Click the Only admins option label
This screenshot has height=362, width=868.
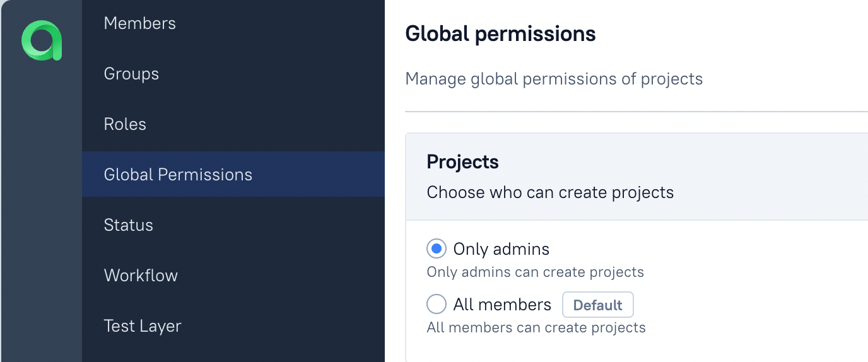click(501, 249)
